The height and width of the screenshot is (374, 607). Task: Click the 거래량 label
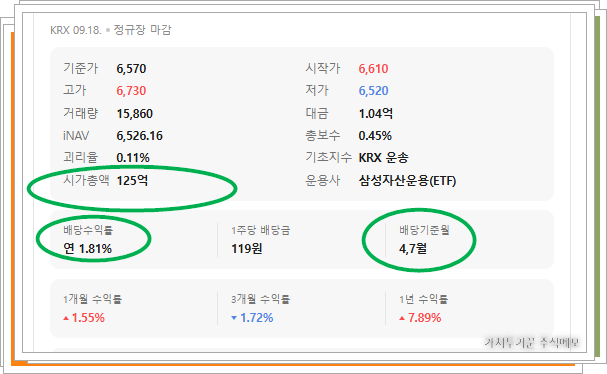(x=81, y=113)
